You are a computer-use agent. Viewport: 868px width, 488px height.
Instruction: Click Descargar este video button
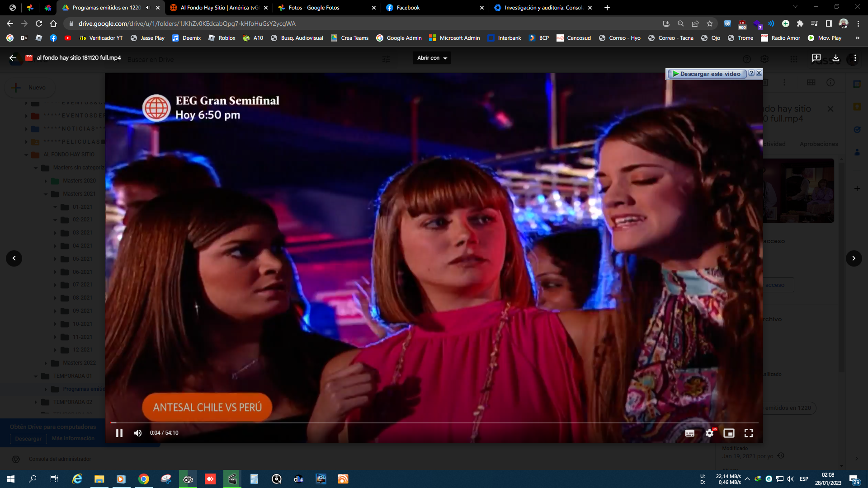706,74
